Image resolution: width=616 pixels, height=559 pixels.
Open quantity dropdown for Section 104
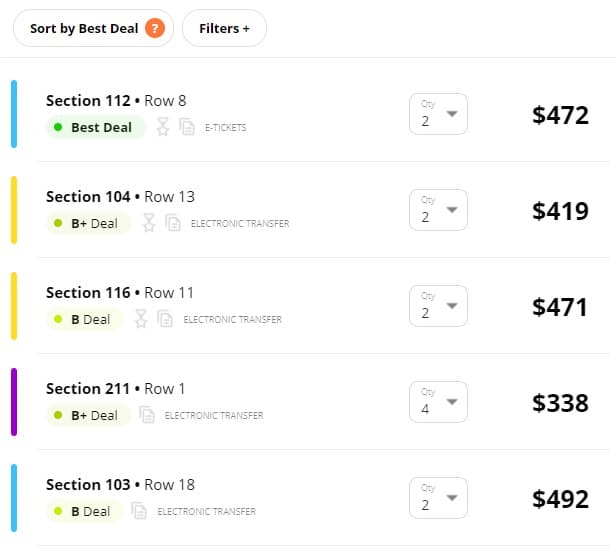coord(438,210)
